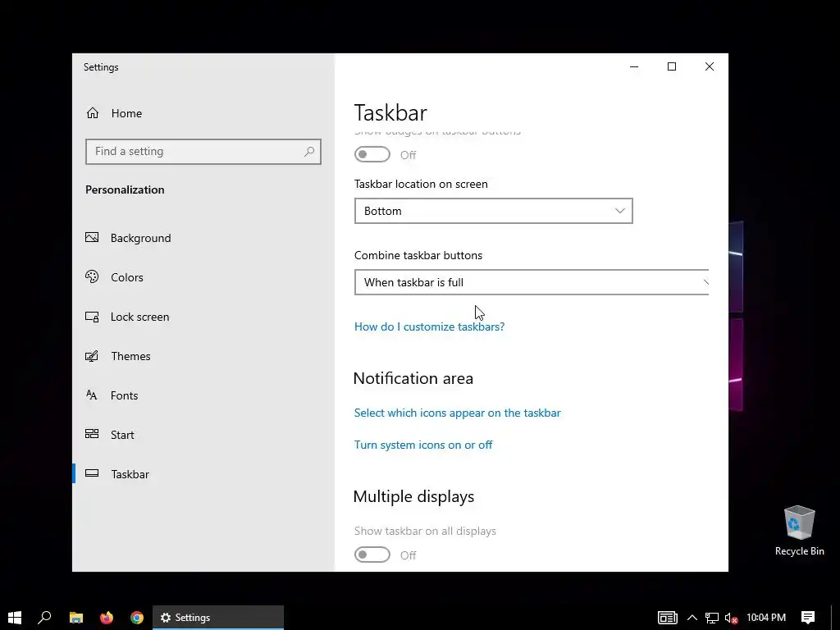
Task: Click the search magnifier icon in settings
Action: (309, 152)
